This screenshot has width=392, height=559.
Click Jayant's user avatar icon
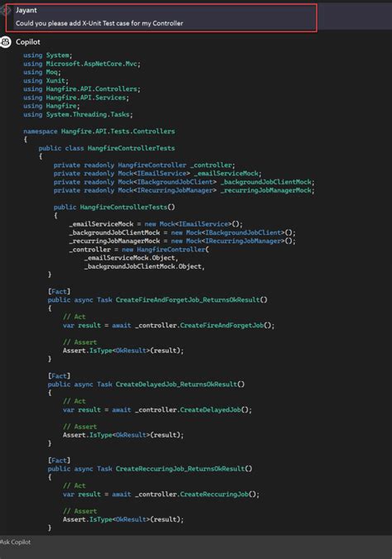(x=5, y=10)
